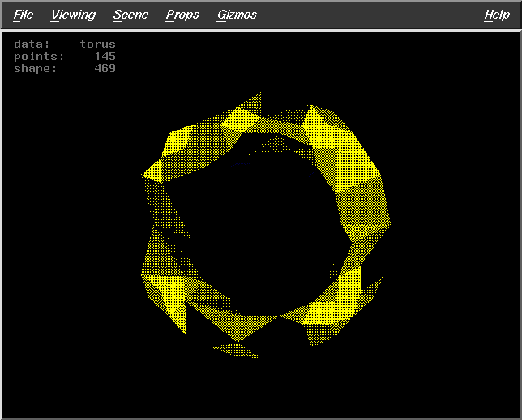Click the 'shape:' label
The width and height of the screenshot is (522, 420).
coord(36,69)
